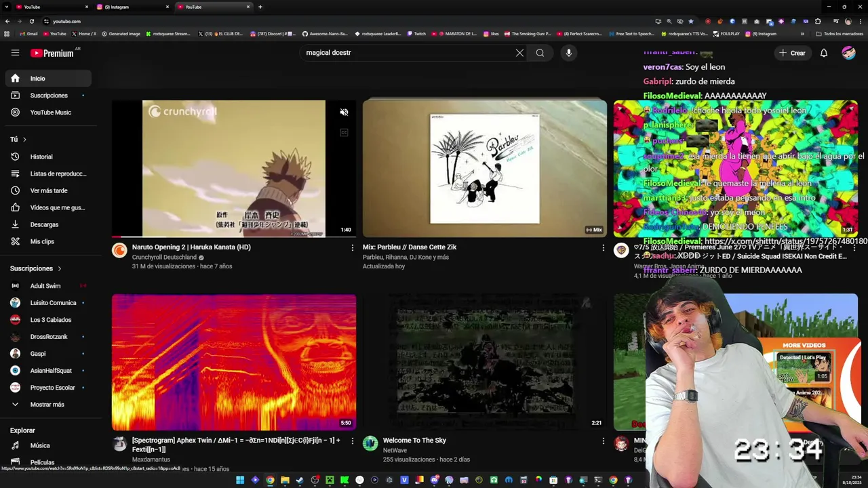Open the Proyecto Escolar channel avatar
This screenshot has width=868, height=488.
tap(15, 388)
